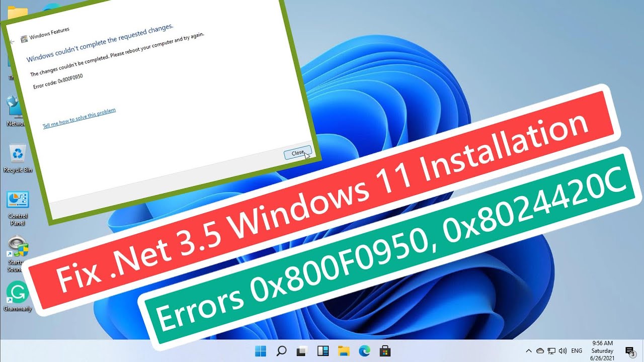Launch Microsoft Edge from the taskbar
The width and height of the screenshot is (644, 362).
pos(364,351)
